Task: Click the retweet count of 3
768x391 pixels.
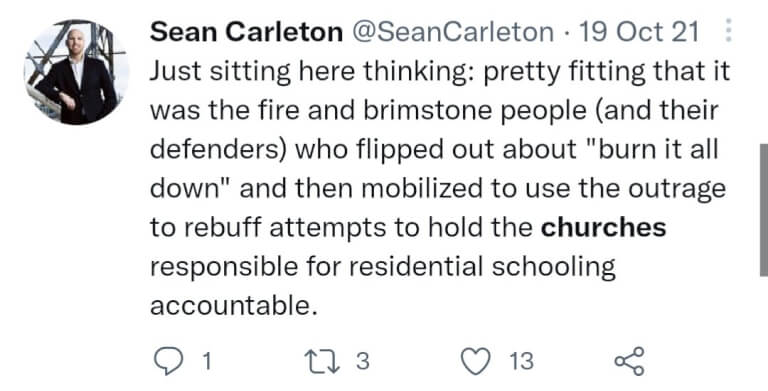Action: coord(361,362)
